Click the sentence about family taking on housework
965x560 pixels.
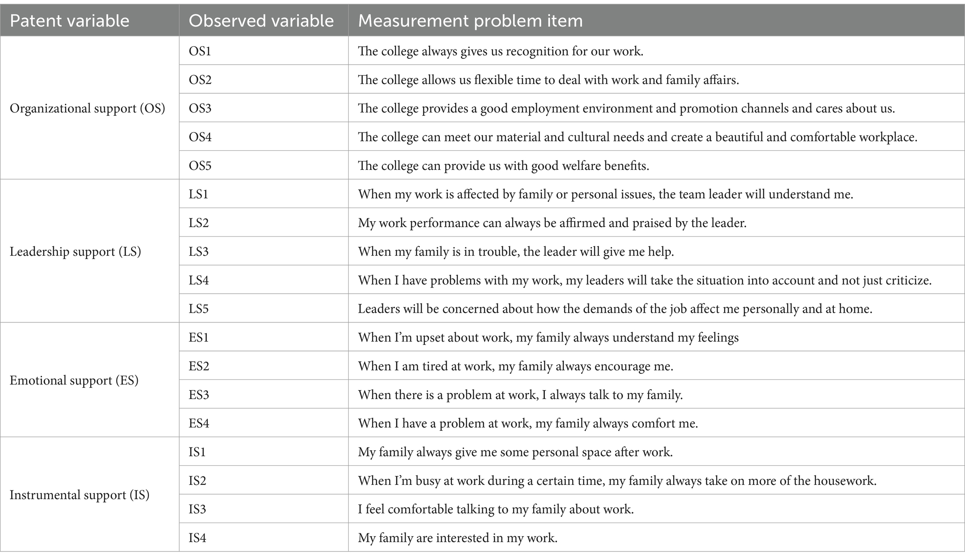tap(617, 481)
